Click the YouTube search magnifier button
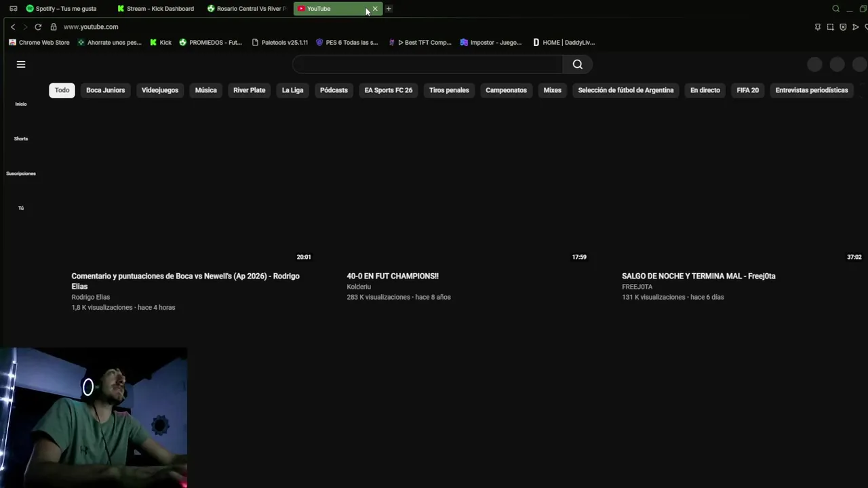The width and height of the screenshot is (868, 488). coord(577,64)
